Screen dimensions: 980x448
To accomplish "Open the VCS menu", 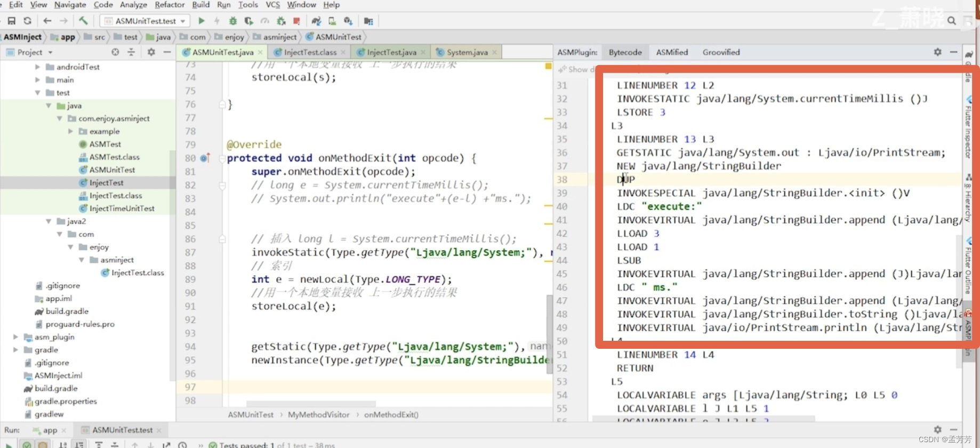I will 273,5.
